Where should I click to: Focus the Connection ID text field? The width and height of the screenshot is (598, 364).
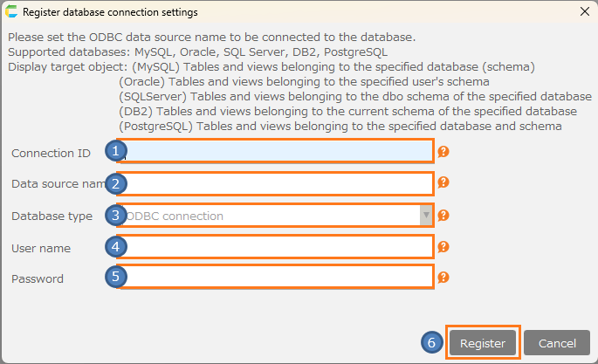click(279, 152)
